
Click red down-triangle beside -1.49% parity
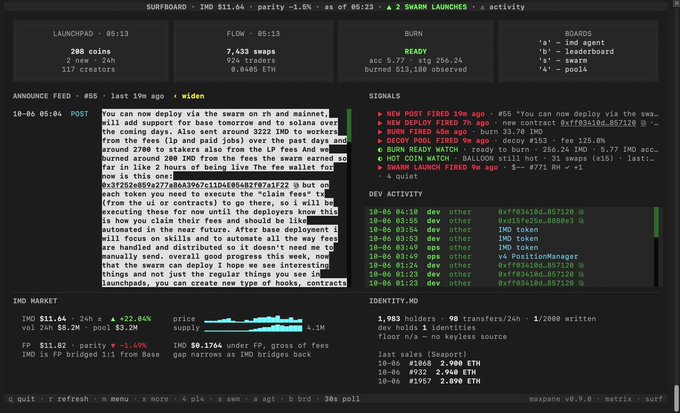coord(113,346)
